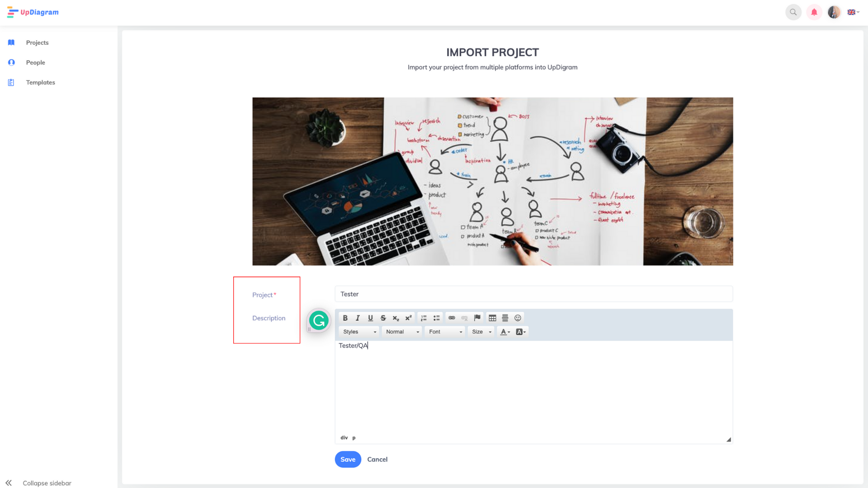Insert a link with the chain icon

pyautogui.click(x=452, y=318)
